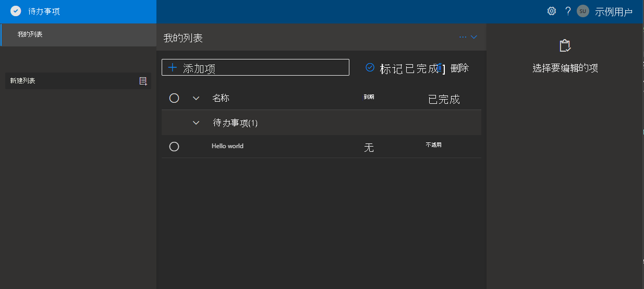Sort by the 已完成 column header
Image resolution: width=644 pixels, height=289 pixels.
tap(444, 99)
